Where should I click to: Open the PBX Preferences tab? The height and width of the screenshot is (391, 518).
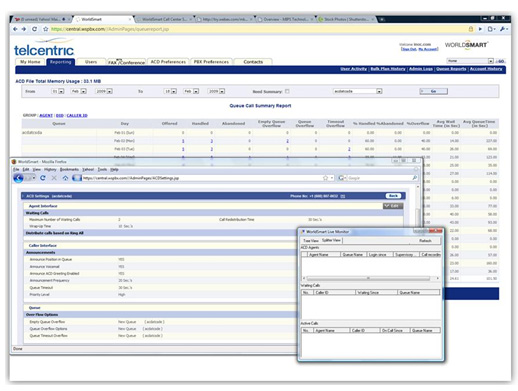pyautogui.click(x=211, y=62)
